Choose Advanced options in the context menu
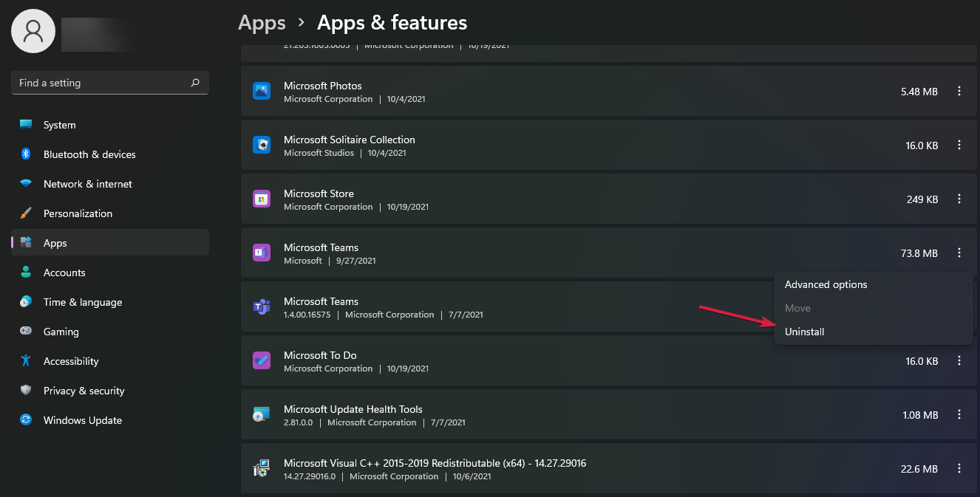The width and height of the screenshot is (980, 497). point(826,284)
